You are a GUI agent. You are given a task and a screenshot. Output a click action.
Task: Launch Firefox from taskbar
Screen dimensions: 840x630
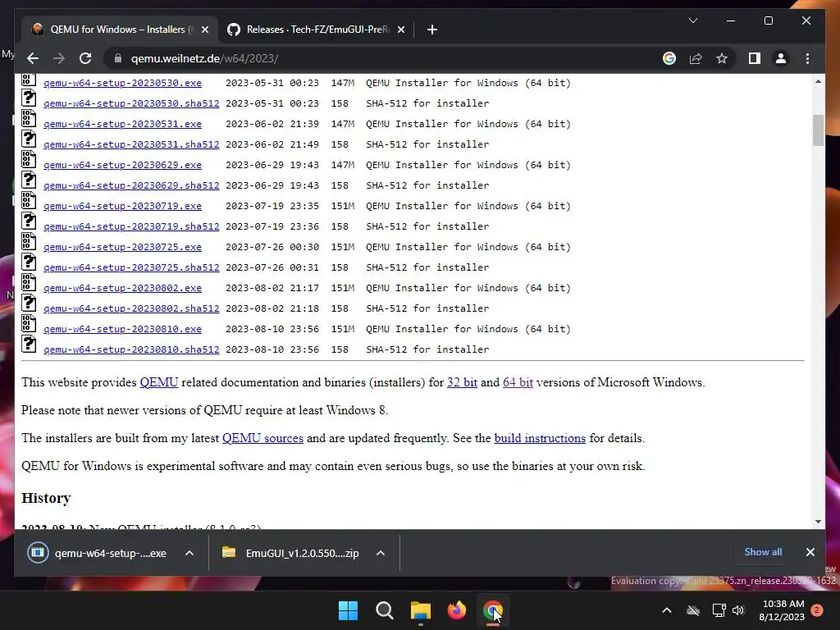(456, 610)
